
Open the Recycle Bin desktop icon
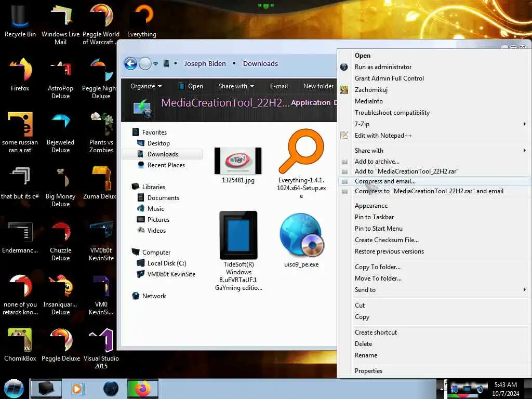click(20, 20)
